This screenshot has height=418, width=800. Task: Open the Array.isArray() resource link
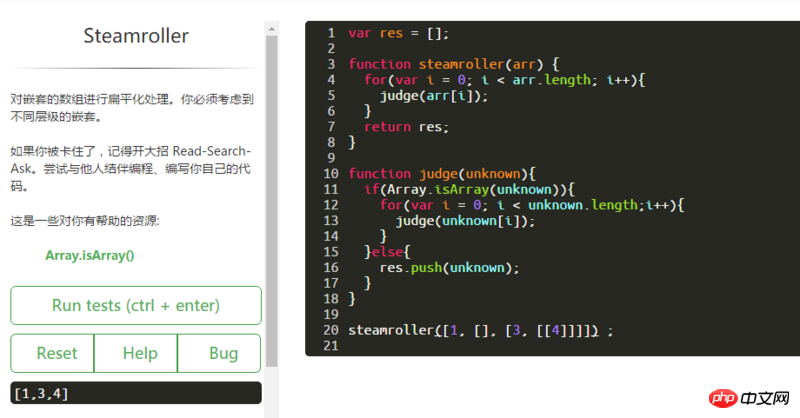click(90, 255)
